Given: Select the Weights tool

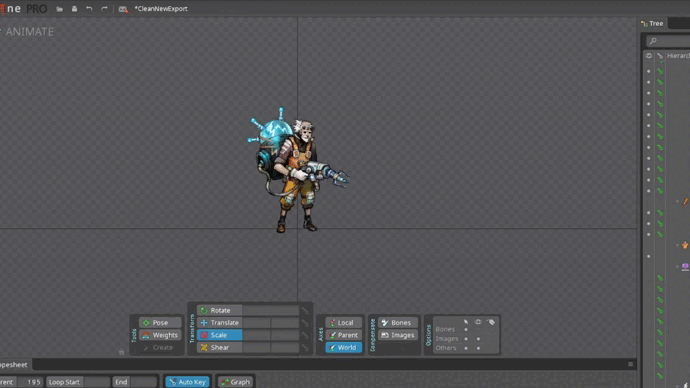Looking at the screenshot, I should coord(160,335).
